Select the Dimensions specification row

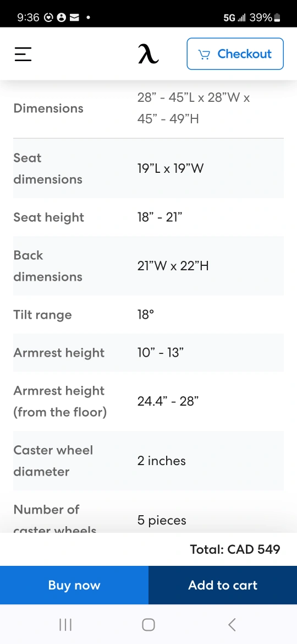148,108
